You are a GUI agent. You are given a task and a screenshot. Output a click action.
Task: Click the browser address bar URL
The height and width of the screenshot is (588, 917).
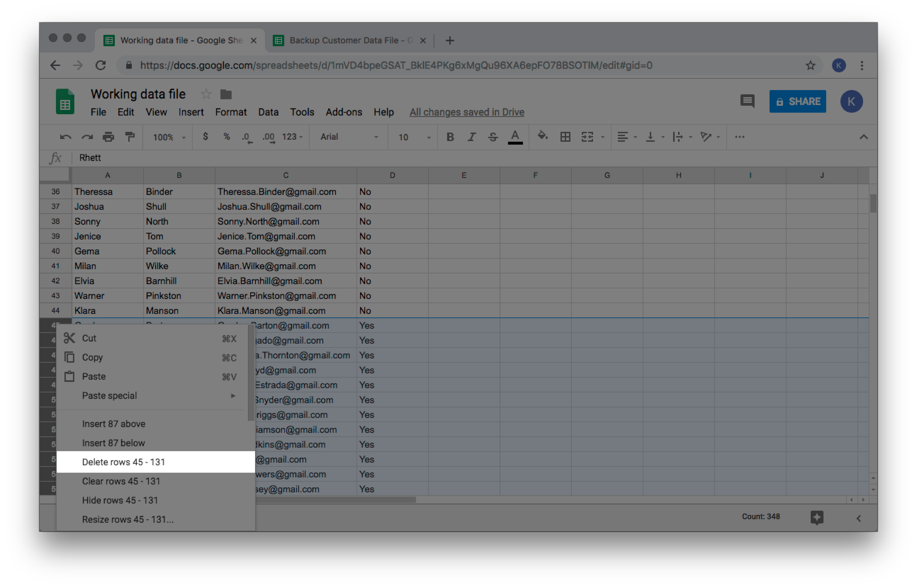click(396, 65)
